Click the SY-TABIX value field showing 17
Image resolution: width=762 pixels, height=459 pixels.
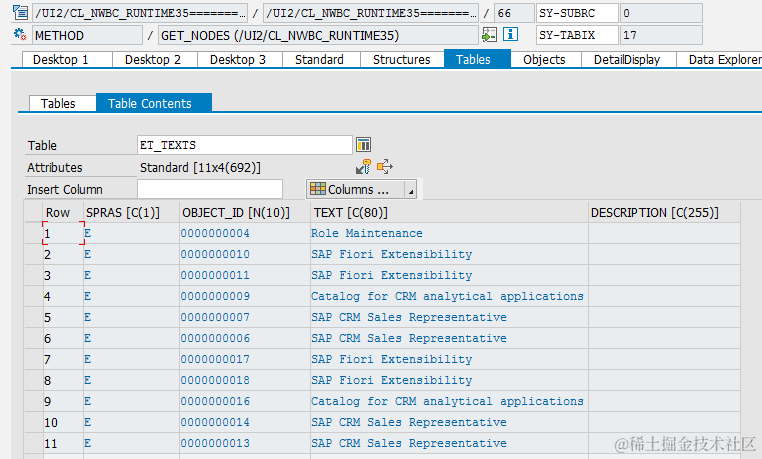[661, 35]
